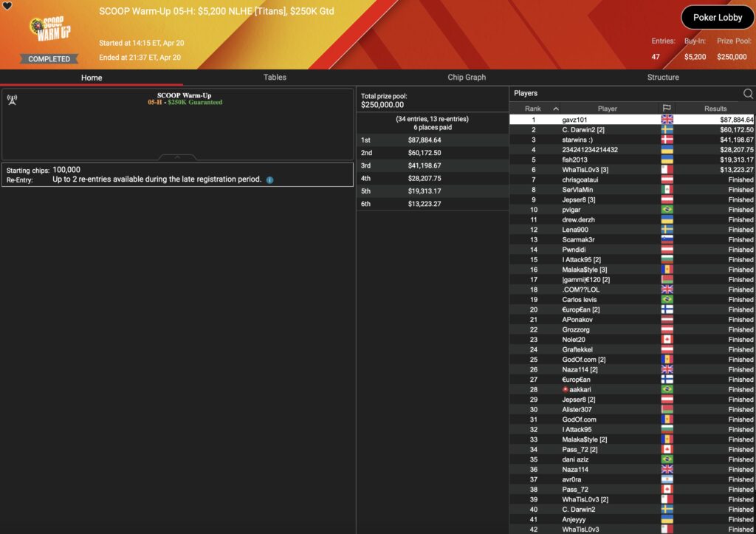The image size is (756, 534).
Task: Select player Malaka$tyle [3]
Action: pos(632,270)
